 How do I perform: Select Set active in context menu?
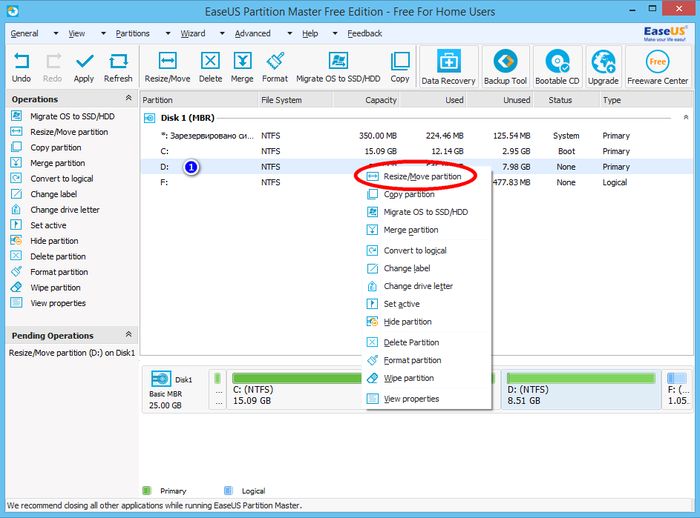point(426,304)
